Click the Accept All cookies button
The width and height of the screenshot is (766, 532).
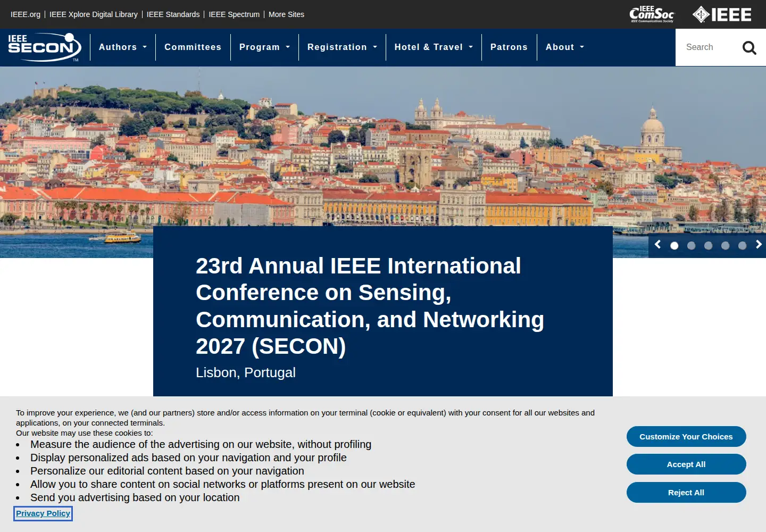[686, 464]
